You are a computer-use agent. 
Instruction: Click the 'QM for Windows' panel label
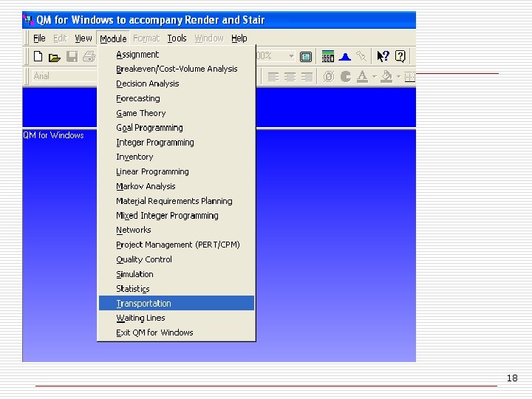(x=53, y=135)
